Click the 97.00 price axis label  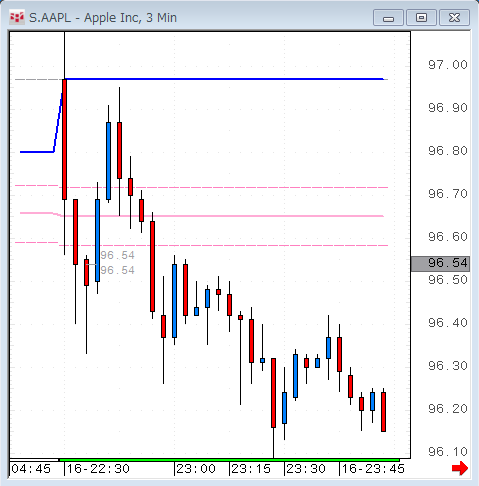point(448,65)
